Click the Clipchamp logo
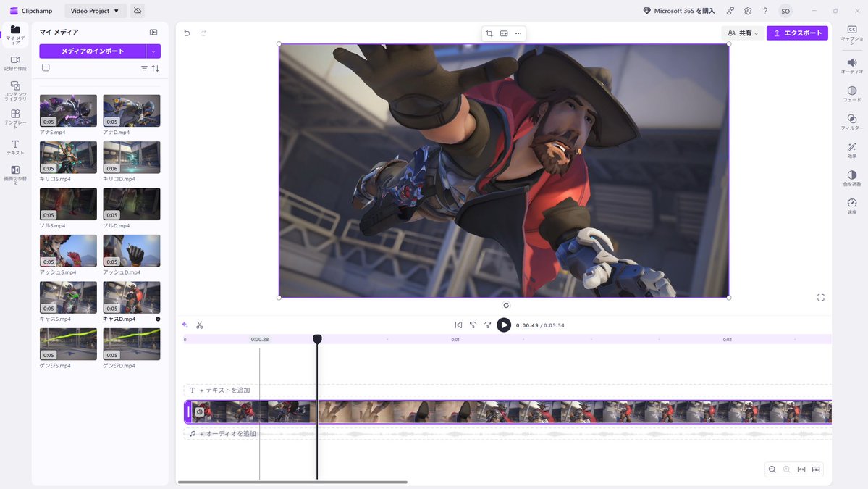Viewport: 868px width, 489px height. point(31,11)
